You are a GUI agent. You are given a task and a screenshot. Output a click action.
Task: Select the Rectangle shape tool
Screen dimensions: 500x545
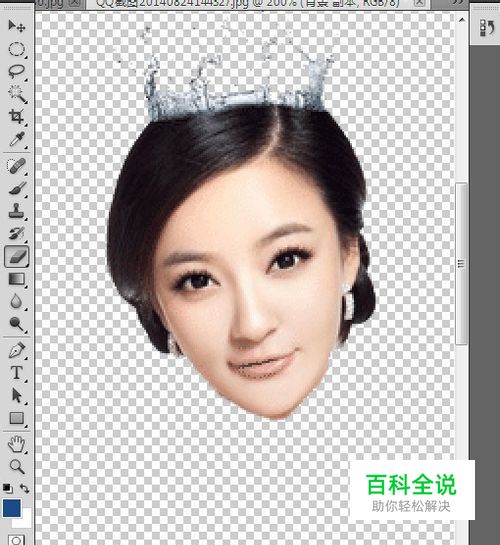(x=16, y=418)
